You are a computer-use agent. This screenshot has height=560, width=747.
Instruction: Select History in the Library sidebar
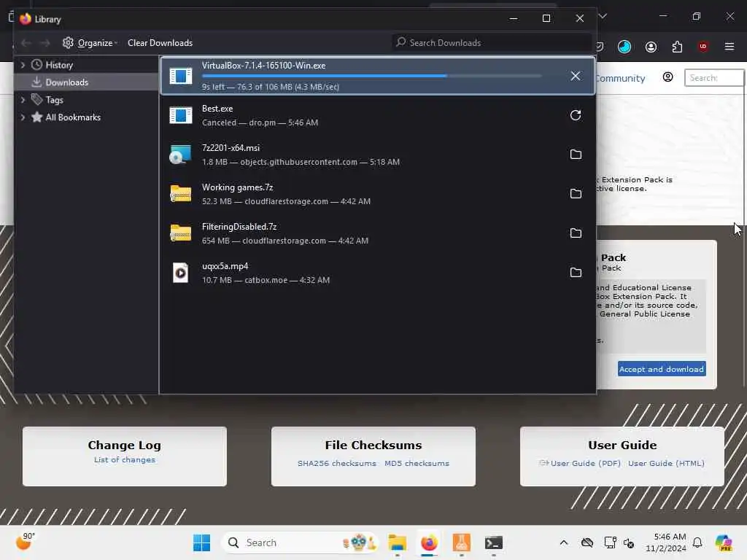(x=59, y=65)
